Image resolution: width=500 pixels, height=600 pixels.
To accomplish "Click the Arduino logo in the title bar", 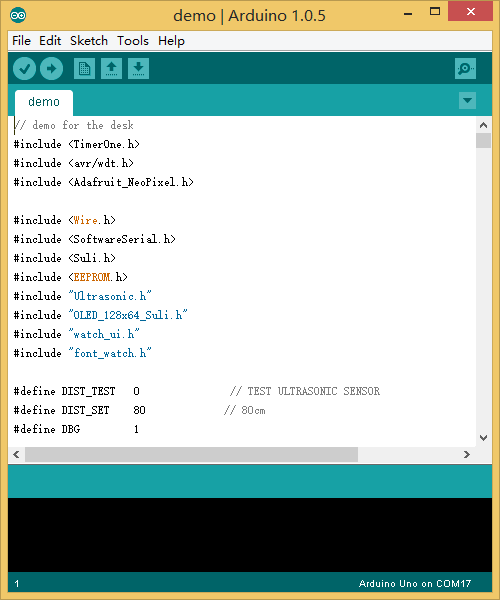I will click(18, 15).
